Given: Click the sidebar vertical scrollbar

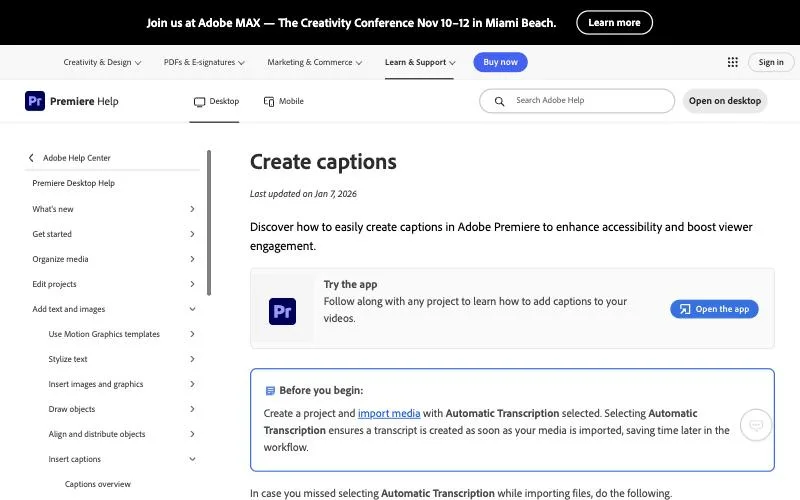Looking at the screenshot, I should point(209,222).
